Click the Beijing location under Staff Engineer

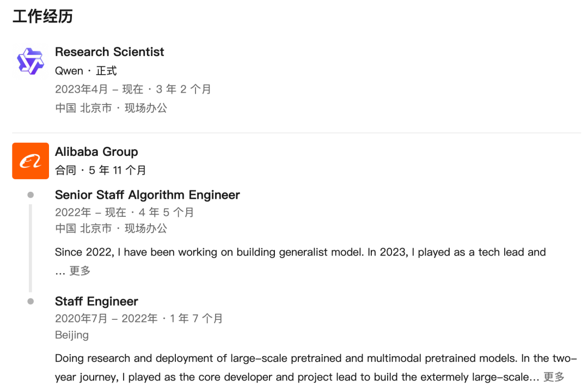(72, 335)
